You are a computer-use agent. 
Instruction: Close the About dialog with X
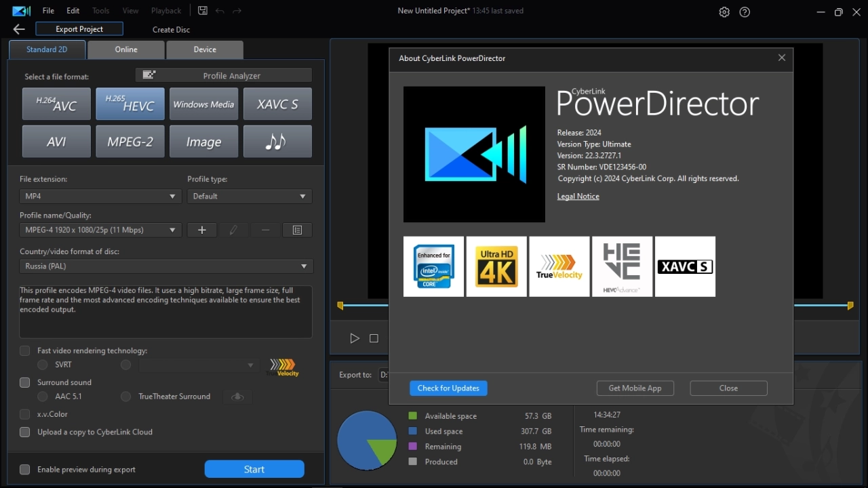click(781, 58)
